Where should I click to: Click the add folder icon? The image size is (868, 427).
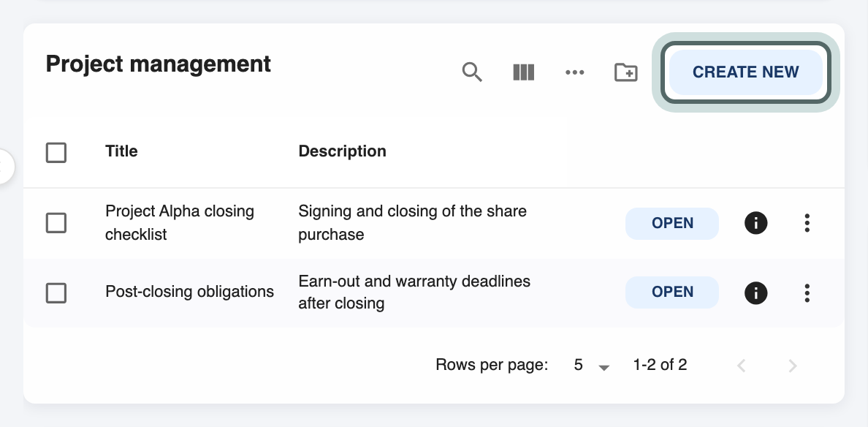[x=626, y=72]
